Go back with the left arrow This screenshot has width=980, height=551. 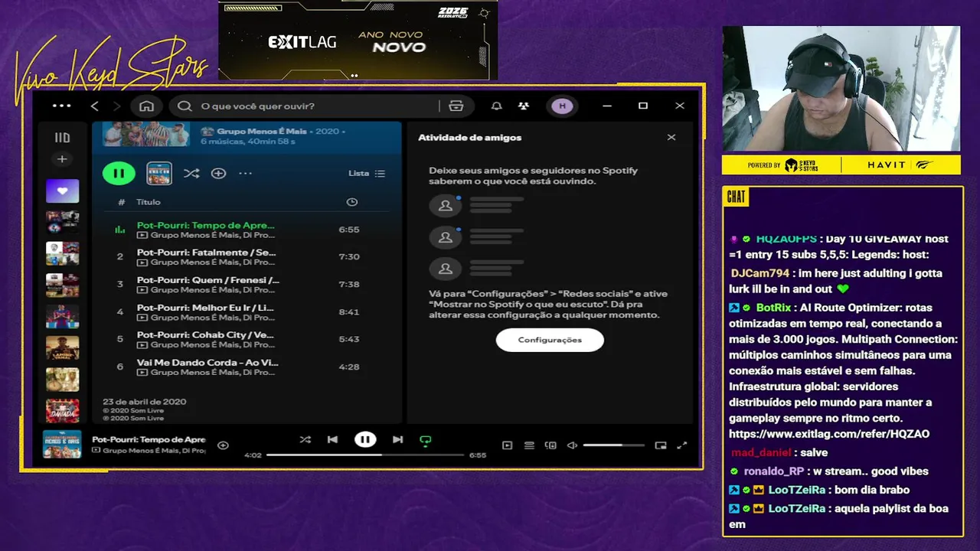[95, 106]
